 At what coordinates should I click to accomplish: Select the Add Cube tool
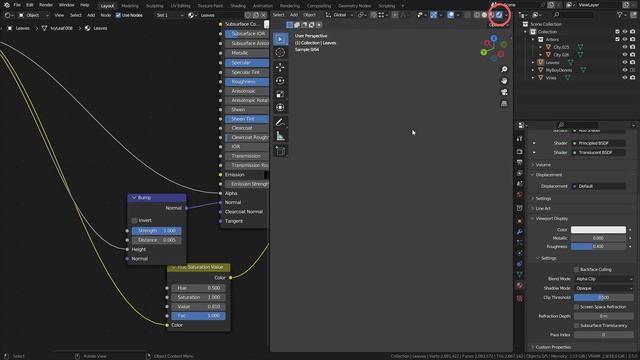[280, 151]
